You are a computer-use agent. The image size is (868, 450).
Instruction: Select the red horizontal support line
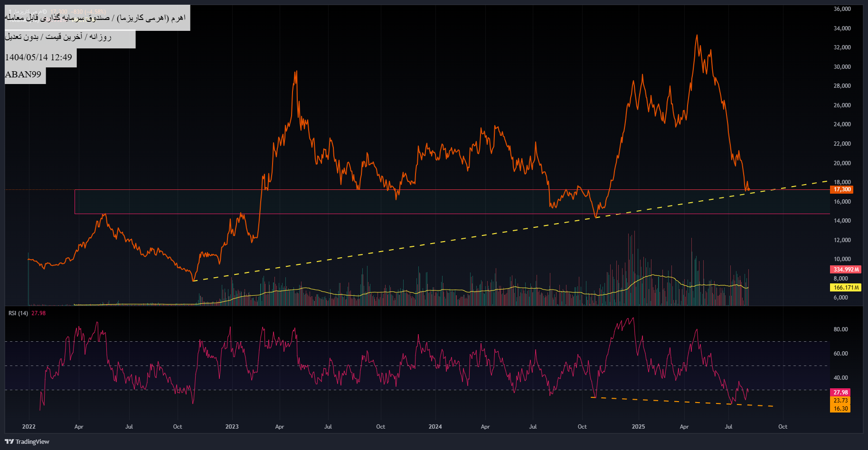(452, 214)
